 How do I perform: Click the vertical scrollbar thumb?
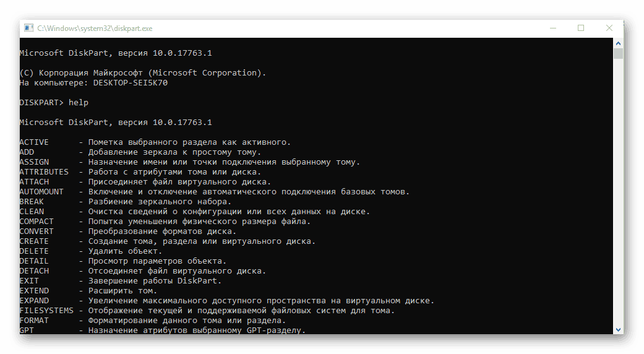pyautogui.click(x=618, y=54)
